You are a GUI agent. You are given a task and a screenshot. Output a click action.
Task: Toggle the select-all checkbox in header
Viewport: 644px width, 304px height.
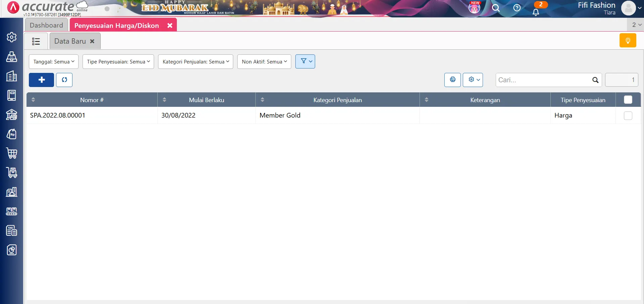pos(628,100)
